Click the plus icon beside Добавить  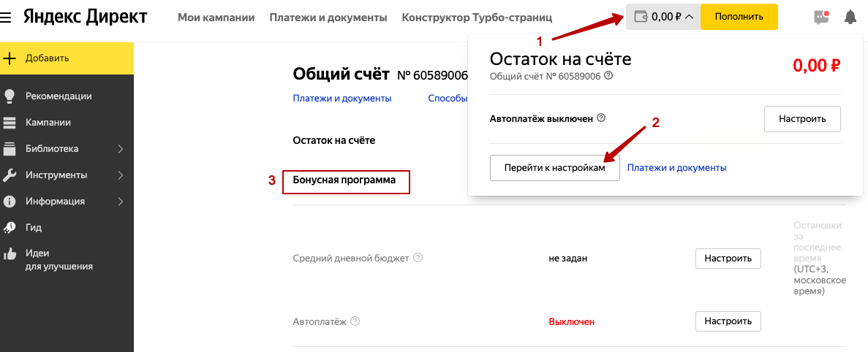pos(10,58)
